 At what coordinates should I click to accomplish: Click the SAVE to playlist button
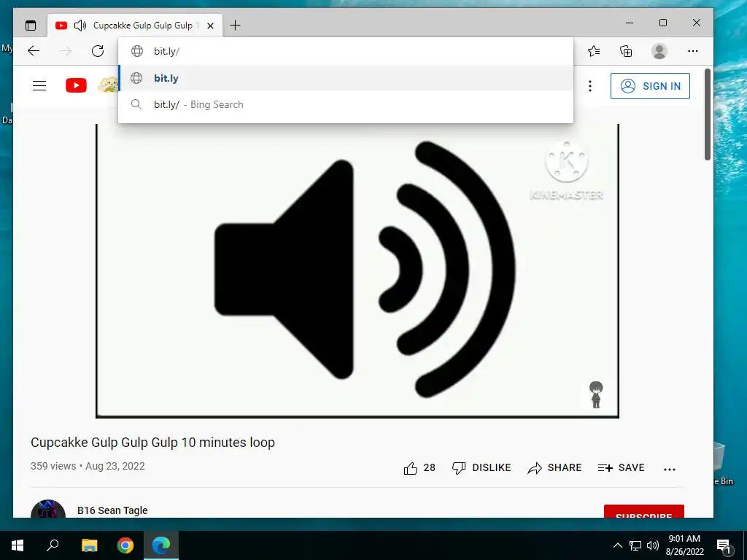(x=621, y=468)
